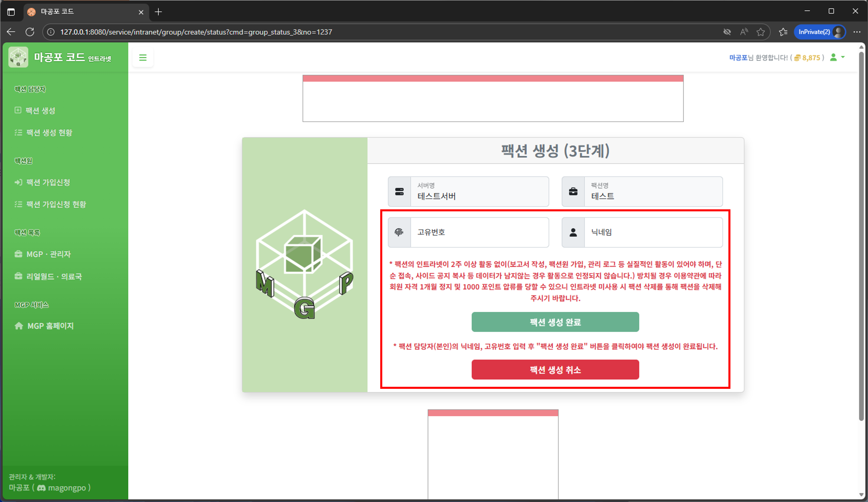Click the red 팩션 생성 취소 button
Screen dimensions: 868x502
[555, 370]
